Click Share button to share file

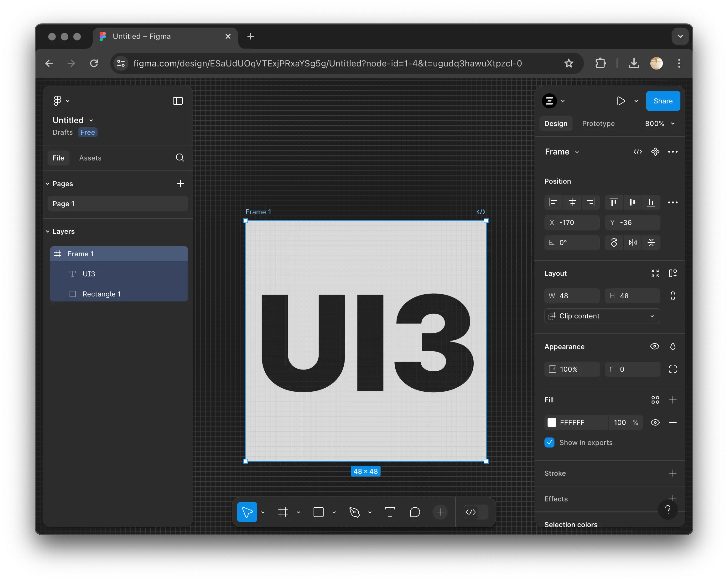click(x=663, y=100)
